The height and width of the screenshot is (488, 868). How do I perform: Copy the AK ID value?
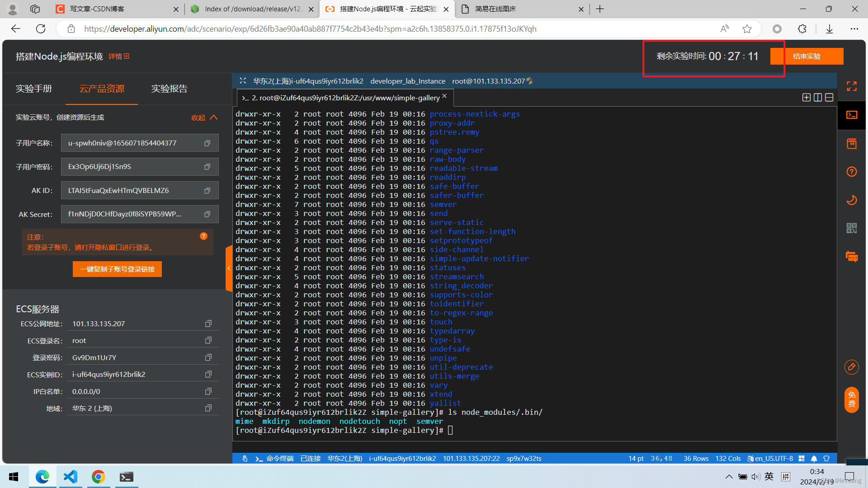[x=207, y=191]
